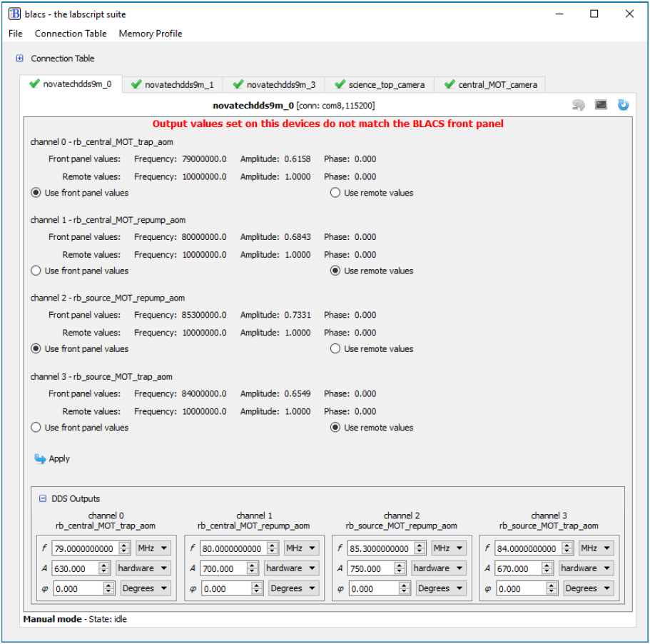650x644 pixels.
Task: Click the Apply arrow icon
Action: (40, 458)
